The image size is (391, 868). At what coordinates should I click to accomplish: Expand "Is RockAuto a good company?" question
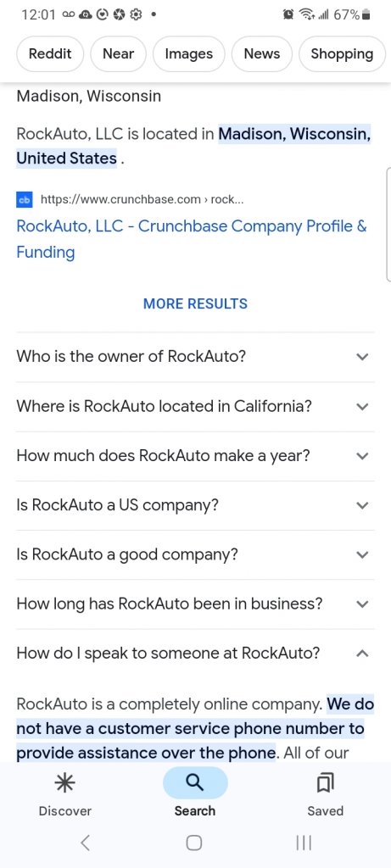(195, 554)
